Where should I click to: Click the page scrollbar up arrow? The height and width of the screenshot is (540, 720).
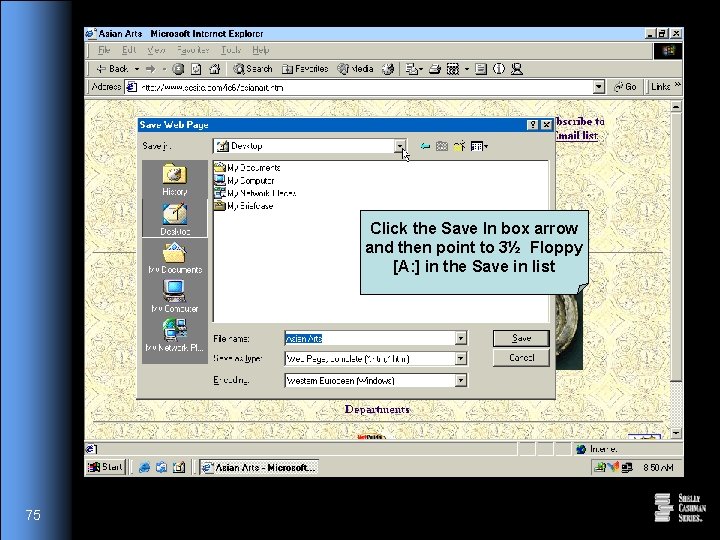coord(676,107)
